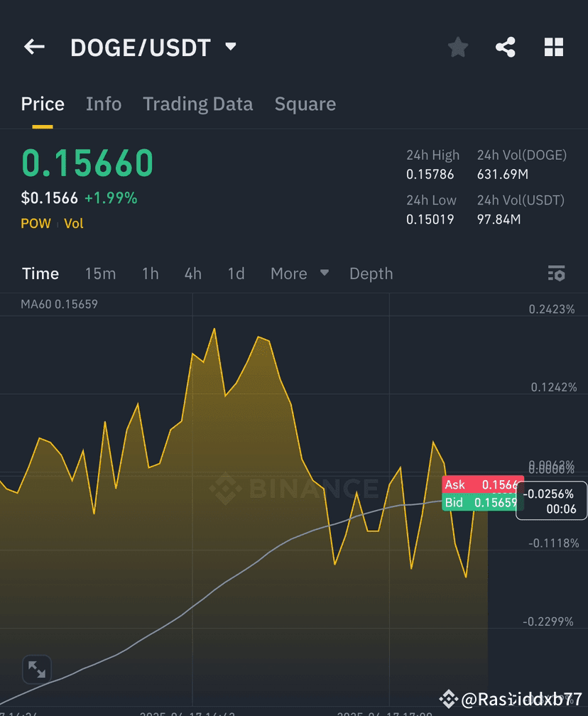The width and height of the screenshot is (588, 716).
Task: Expand the Depth view option
Action: pos(371,273)
